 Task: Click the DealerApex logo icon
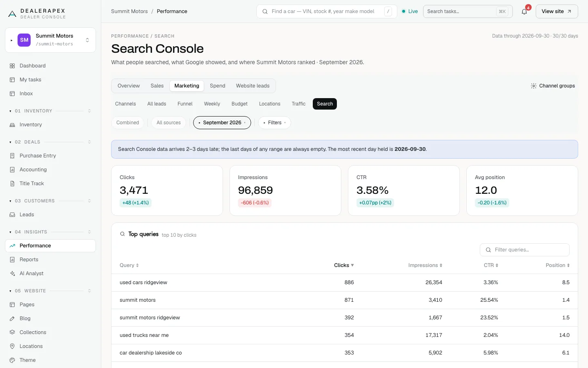coord(12,14)
